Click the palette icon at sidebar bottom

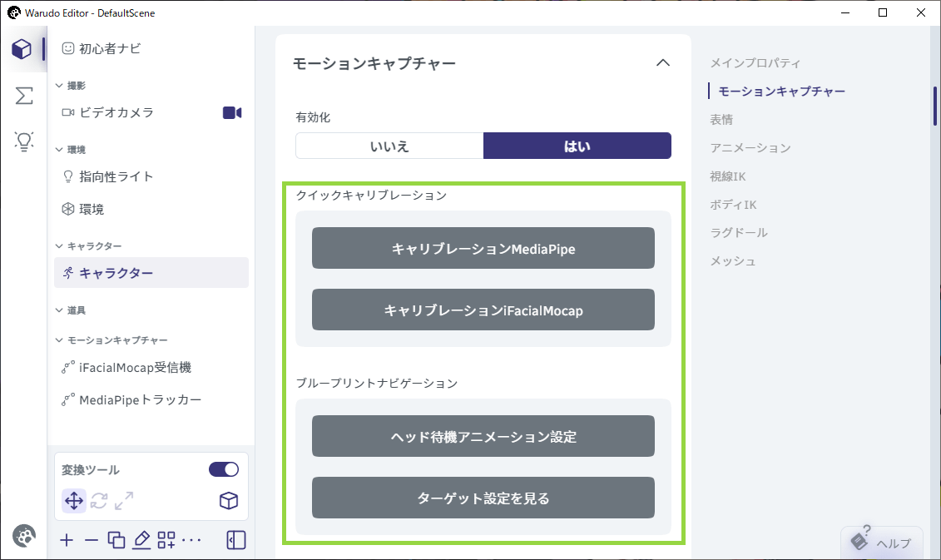[x=24, y=535]
